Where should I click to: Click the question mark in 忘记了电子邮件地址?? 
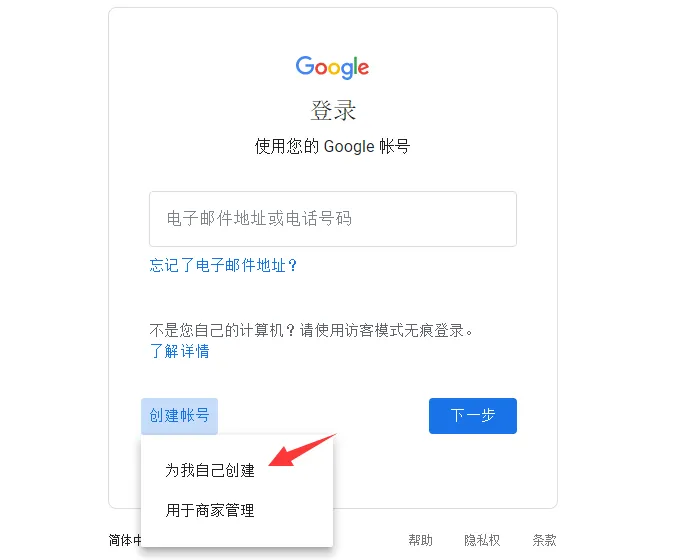[292, 265]
